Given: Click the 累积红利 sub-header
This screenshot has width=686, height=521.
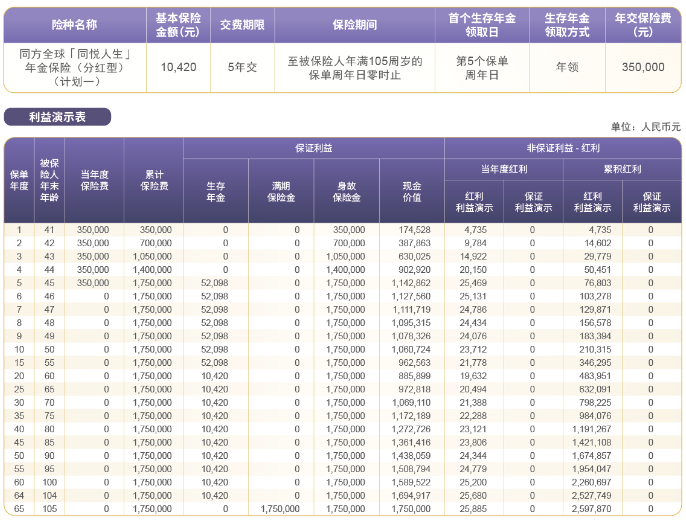Looking at the screenshot, I should 621,170.
